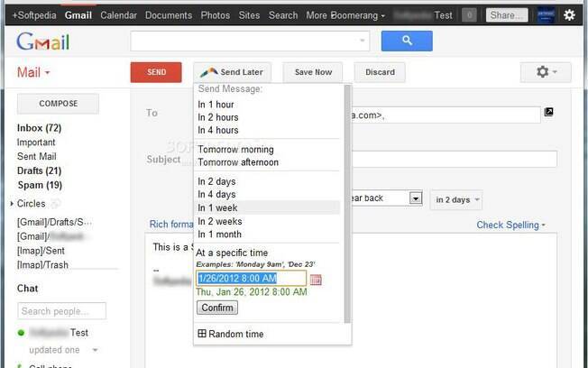Open chat status dropdown arrow
Screen dimensions: 588x368
tap(96, 350)
